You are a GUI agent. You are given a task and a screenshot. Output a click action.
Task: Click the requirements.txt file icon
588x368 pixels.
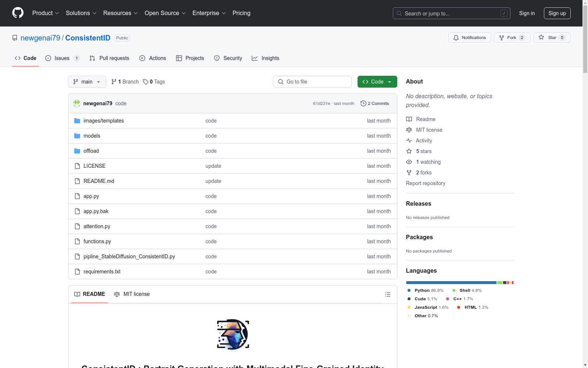(77, 272)
